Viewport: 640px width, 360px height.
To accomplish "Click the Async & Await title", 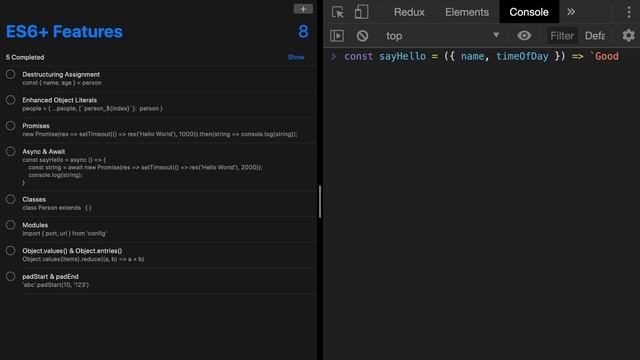I will (43, 151).
